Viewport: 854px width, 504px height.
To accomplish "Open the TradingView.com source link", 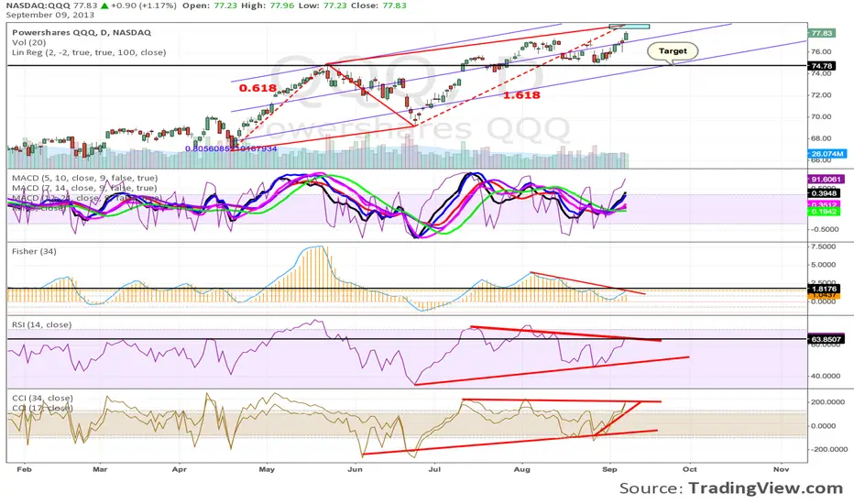I will (x=765, y=488).
